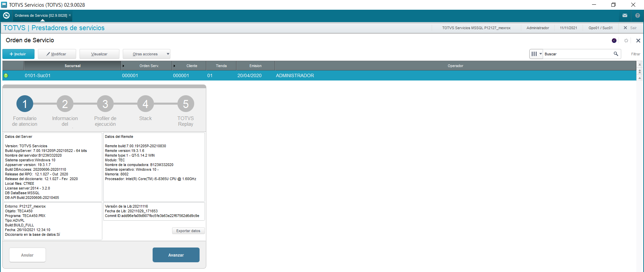Click the Exportar datos button
The height and width of the screenshot is (272, 644).
pos(188,231)
